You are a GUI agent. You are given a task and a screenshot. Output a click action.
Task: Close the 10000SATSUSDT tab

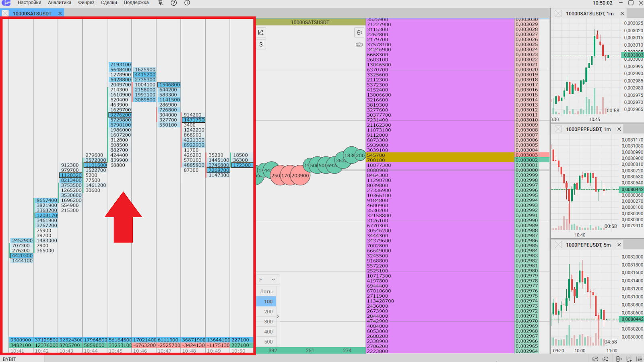[60, 13]
